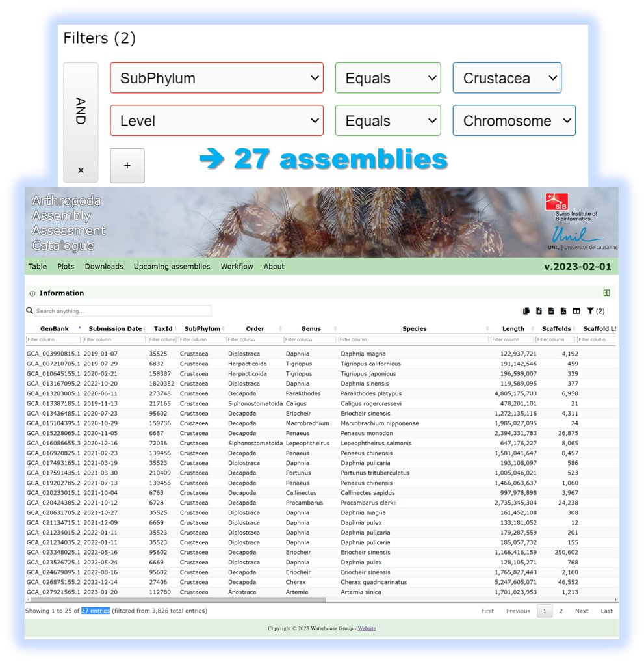The width and height of the screenshot is (644, 664).
Task: Click Tigriopus californicus species cell
Action: coord(370,364)
